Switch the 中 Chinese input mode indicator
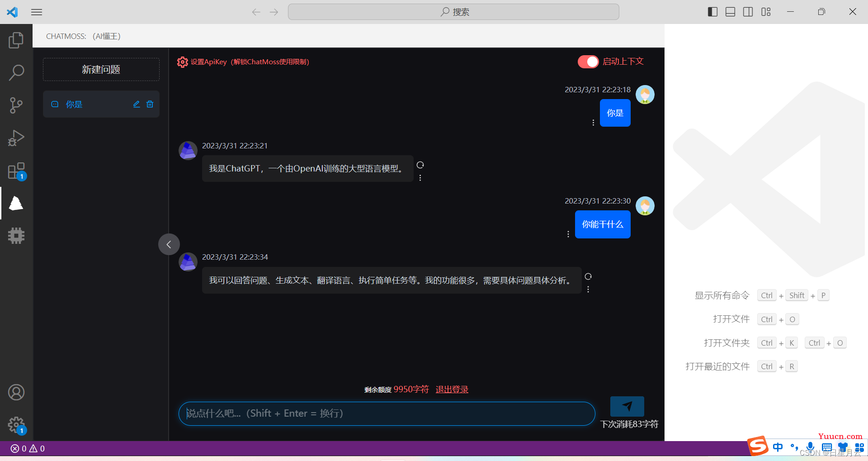The width and height of the screenshot is (868, 461). click(778, 447)
